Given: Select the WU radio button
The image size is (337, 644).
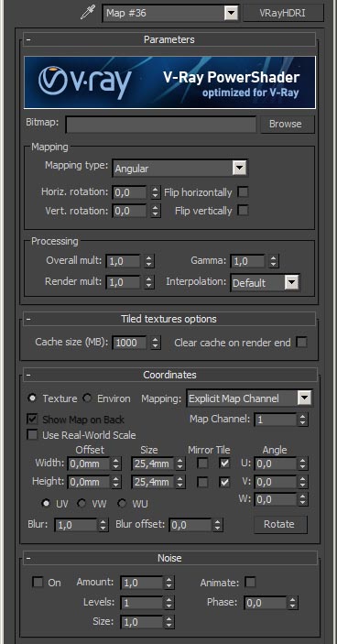Looking at the screenshot, I should click(x=122, y=503).
